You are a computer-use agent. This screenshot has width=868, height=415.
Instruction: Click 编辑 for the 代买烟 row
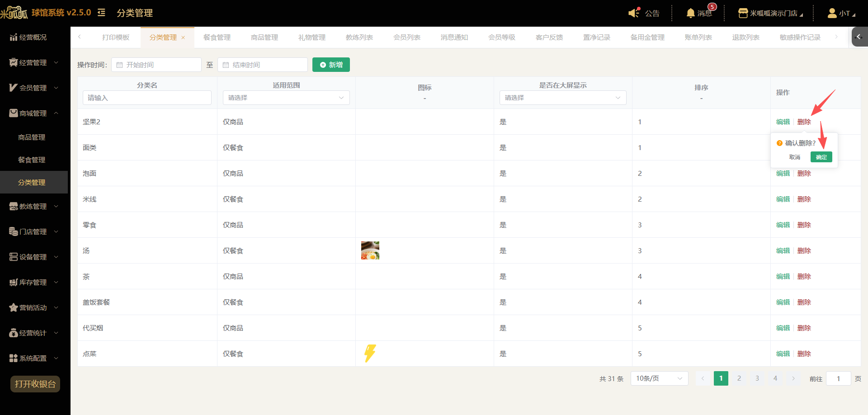pyautogui.click(x=783, y=328)
